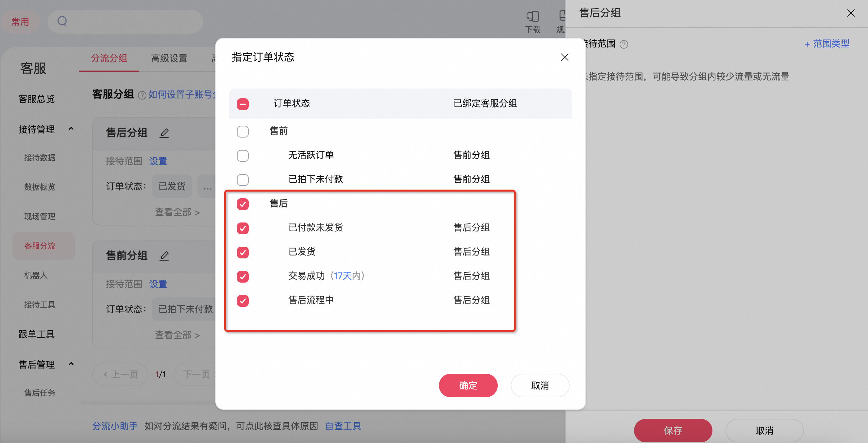Open the 下载 download icon
The height and width of the screenshot is (443, 868).
click(x=533, y=22)
